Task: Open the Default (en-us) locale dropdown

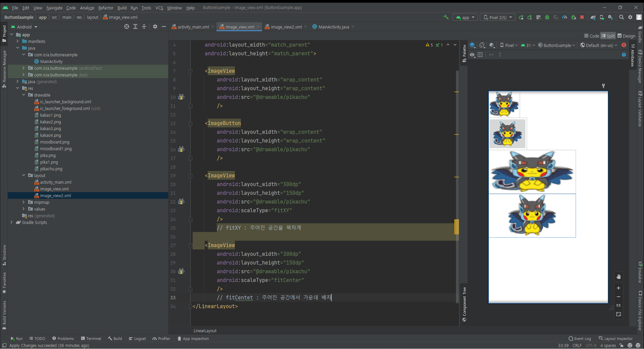Action: 599,45
